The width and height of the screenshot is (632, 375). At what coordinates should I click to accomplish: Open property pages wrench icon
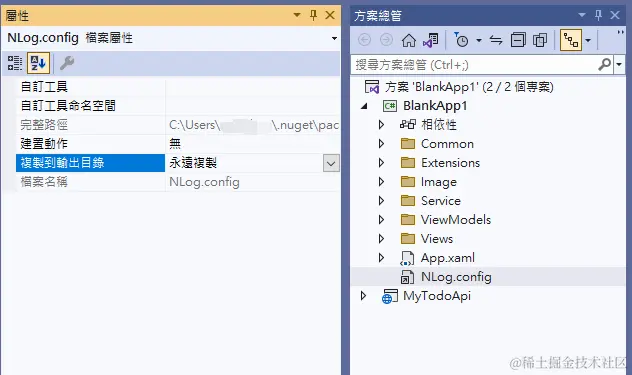pyautogui.click(x=67, y=63)
